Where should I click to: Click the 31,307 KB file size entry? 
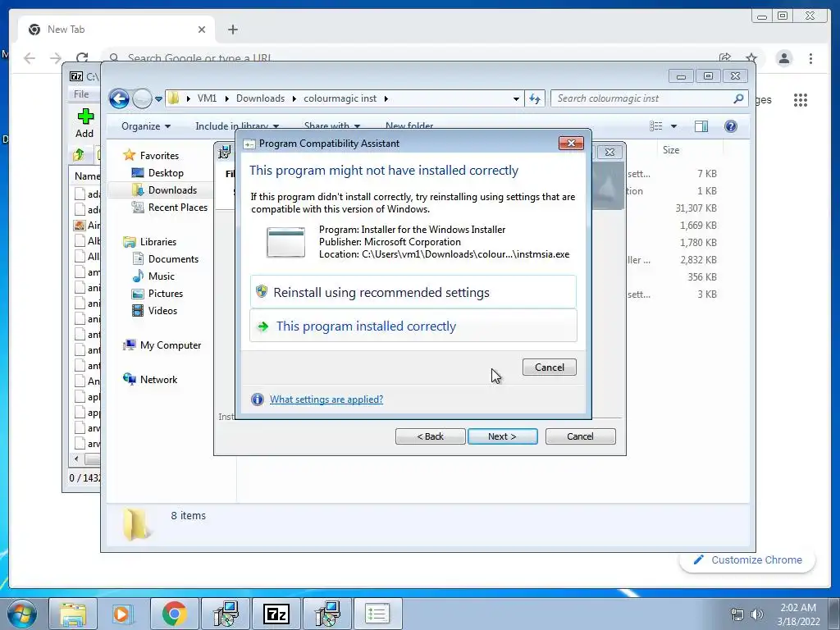(696, 208)
